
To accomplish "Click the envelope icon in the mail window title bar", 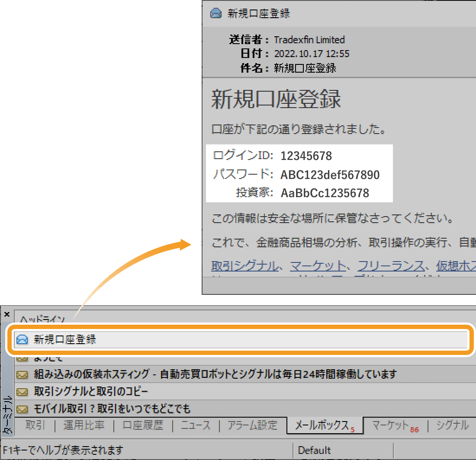I will click(x=215, y=13).
